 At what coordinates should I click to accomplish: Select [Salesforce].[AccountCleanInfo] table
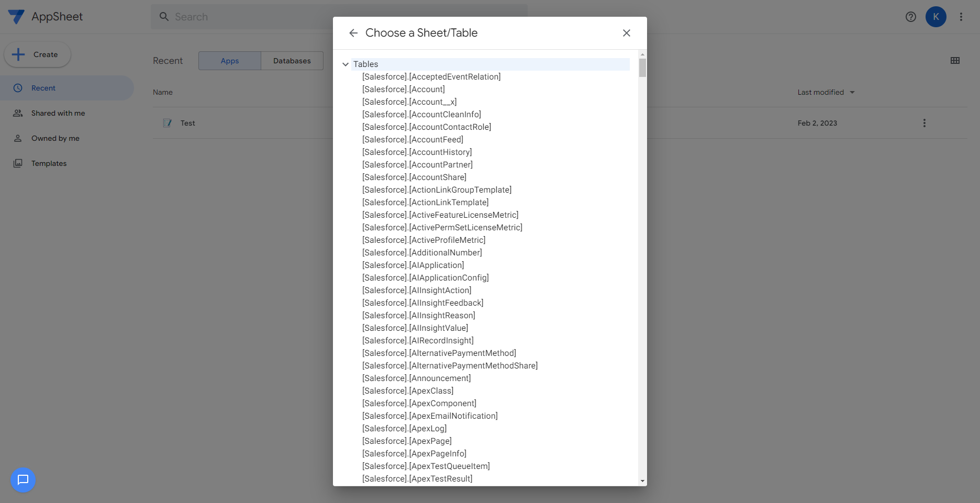coord(421,115)
